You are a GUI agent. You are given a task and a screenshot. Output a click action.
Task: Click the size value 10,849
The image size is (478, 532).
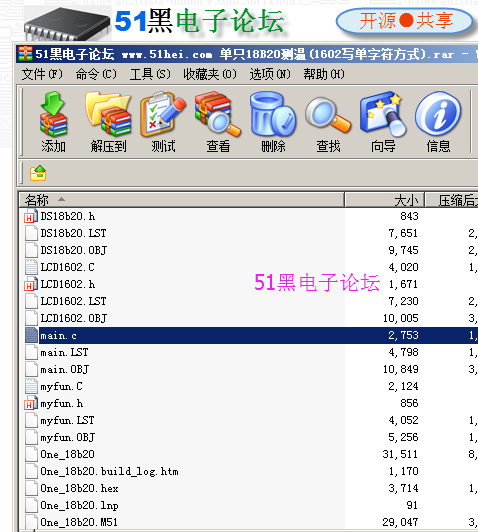(400, 369)
